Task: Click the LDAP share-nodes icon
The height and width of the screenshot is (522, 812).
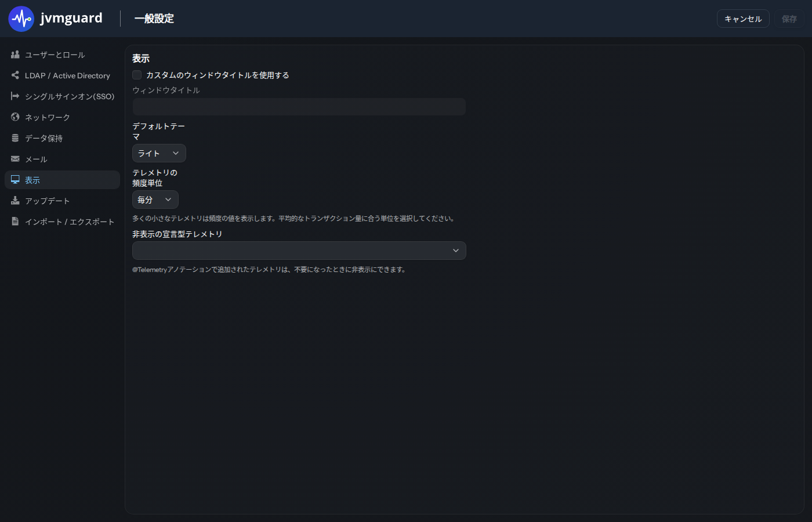Action: click(15, 75)
